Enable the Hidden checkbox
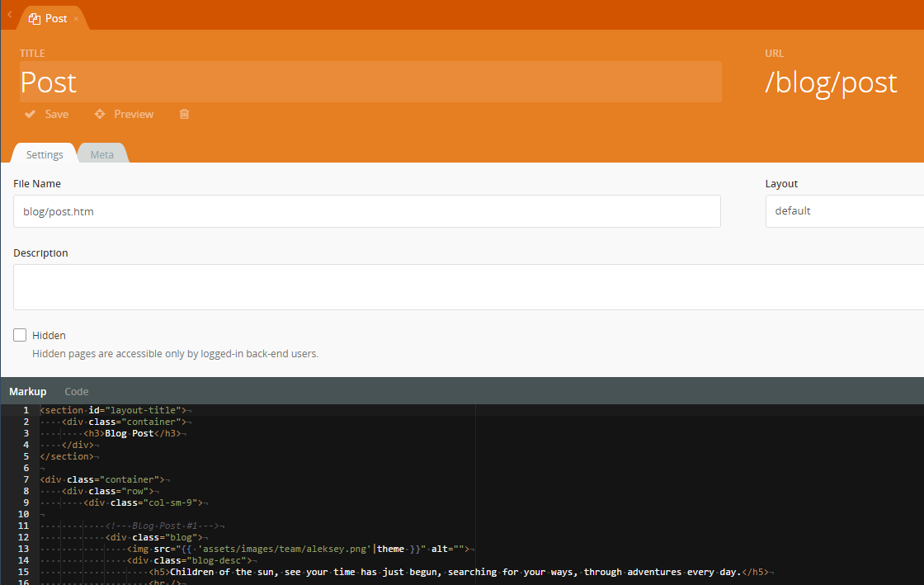 [x=20, y=335]
